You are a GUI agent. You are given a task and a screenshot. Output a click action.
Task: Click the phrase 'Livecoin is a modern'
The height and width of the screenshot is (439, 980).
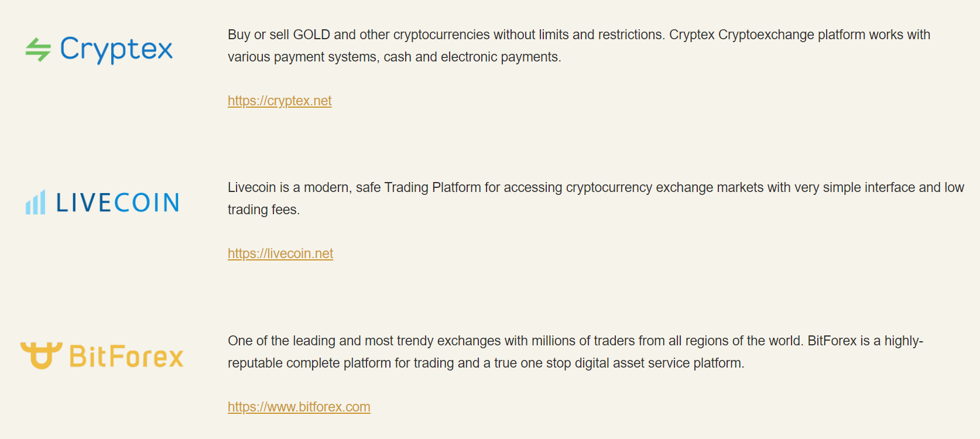289,187
